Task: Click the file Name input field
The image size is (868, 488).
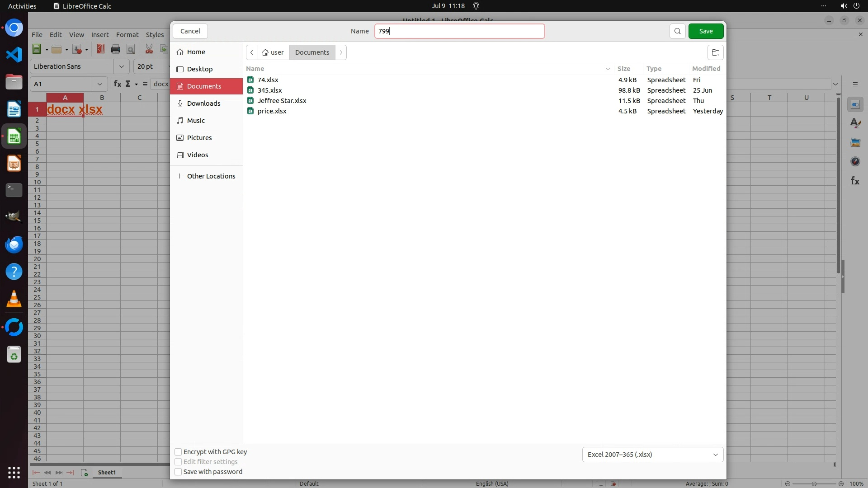Action: (459, 31)
